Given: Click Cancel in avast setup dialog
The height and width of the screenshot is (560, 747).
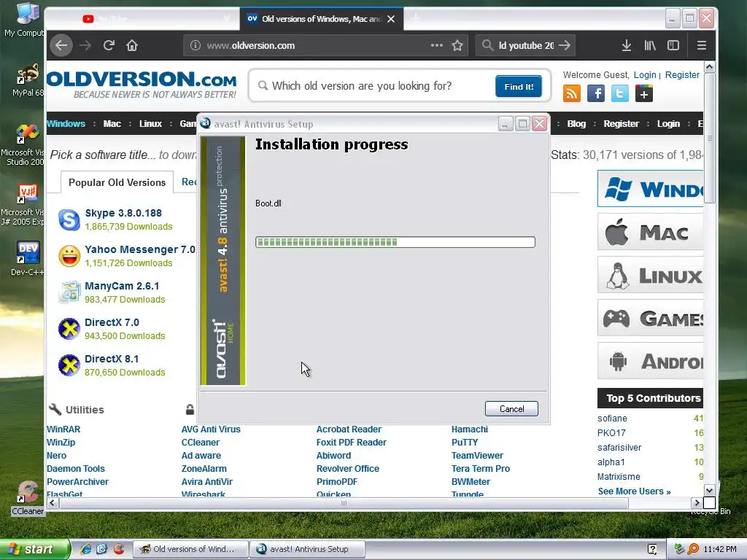Looking at the screenshot, I should [x=511, y=408].
